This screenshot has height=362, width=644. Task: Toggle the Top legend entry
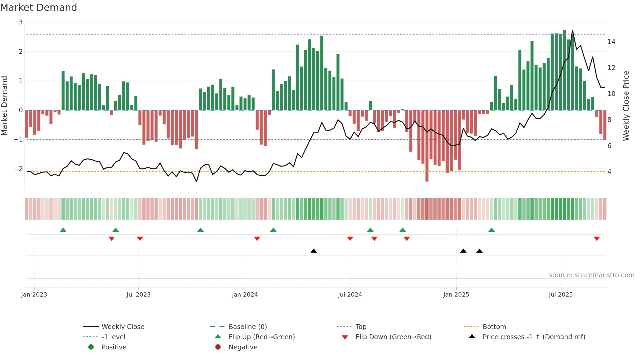click(x=352, y=327)
